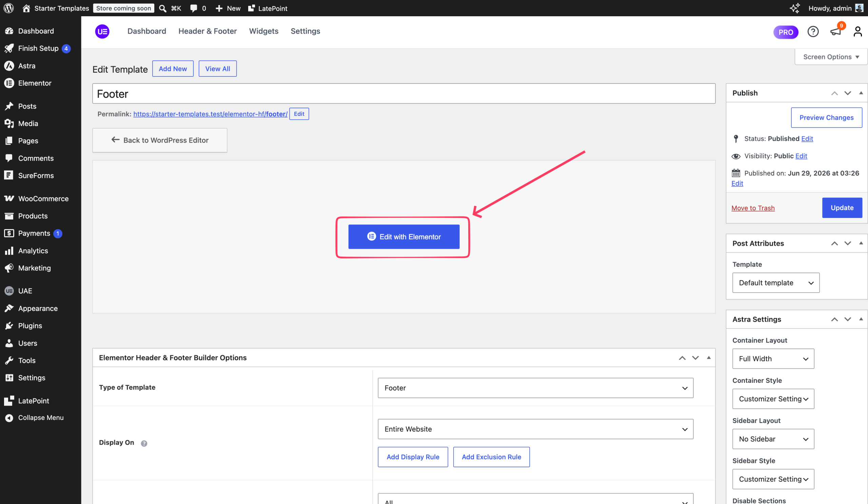Click Add Display Rule button

point(413,457)
